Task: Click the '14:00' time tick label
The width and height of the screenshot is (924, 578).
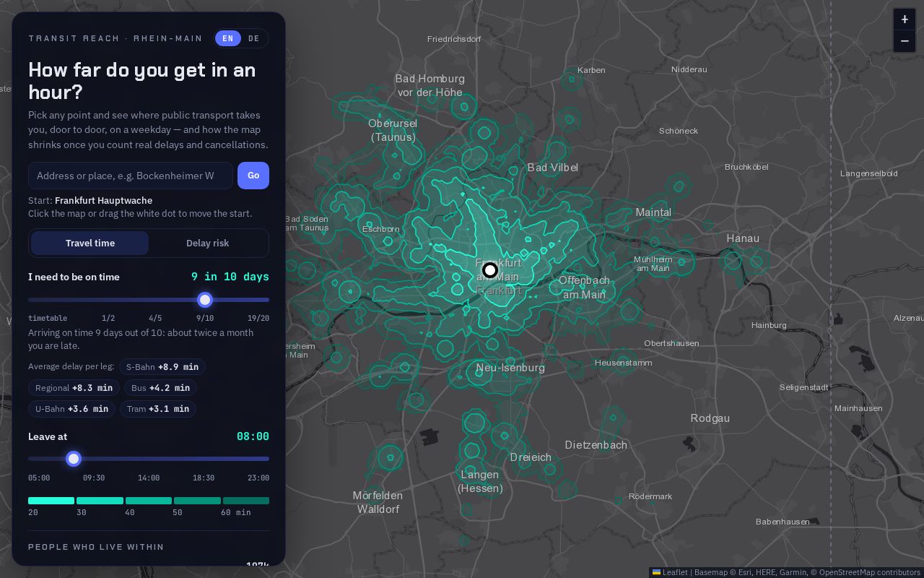Action: click(149, 478)
